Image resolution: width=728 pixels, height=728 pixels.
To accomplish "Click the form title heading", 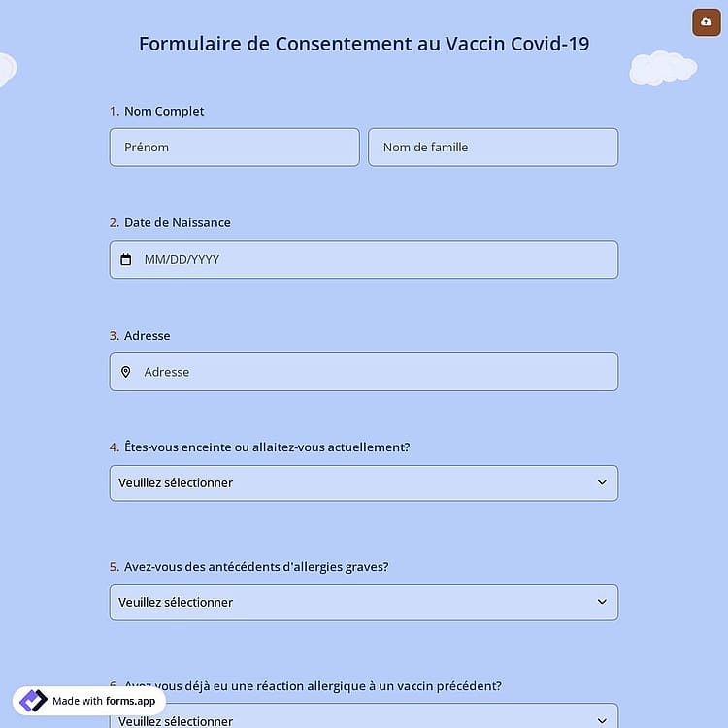I will 364,44.
